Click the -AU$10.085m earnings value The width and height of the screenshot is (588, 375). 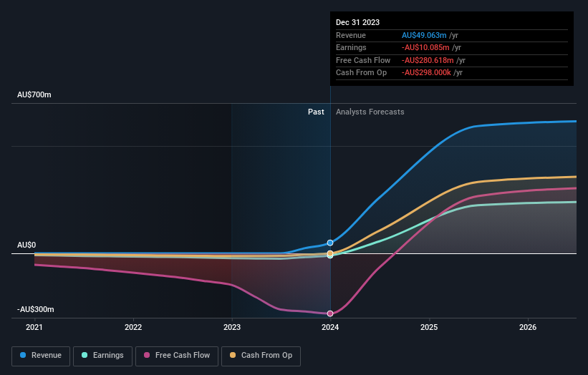click(x=425, y=47)
